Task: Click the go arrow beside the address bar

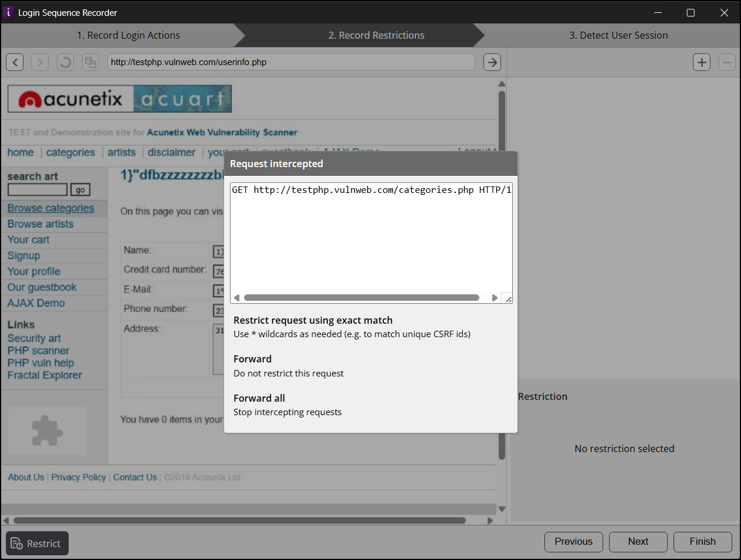Action: tap(492, 62)
